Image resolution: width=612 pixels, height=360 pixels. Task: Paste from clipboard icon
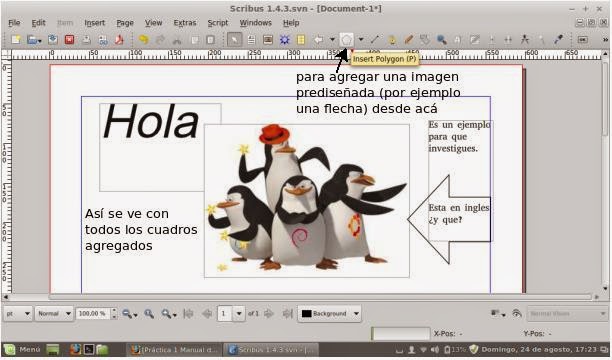click(x=210, y=39)
